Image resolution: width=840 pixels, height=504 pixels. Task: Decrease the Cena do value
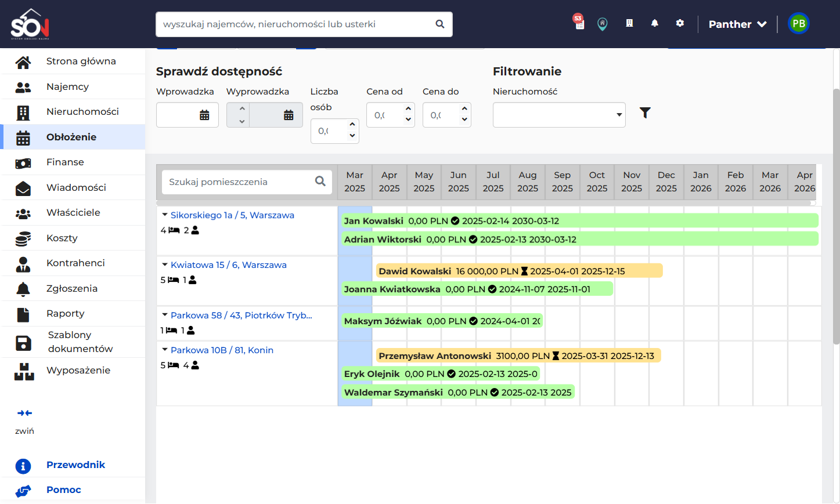coord(464,119)
